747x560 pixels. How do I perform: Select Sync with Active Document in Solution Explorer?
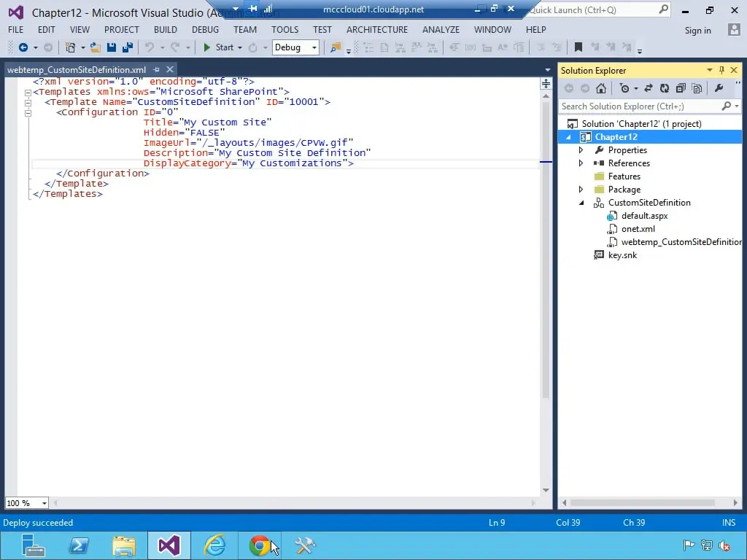pyautogui.click(x=649, y=87)
